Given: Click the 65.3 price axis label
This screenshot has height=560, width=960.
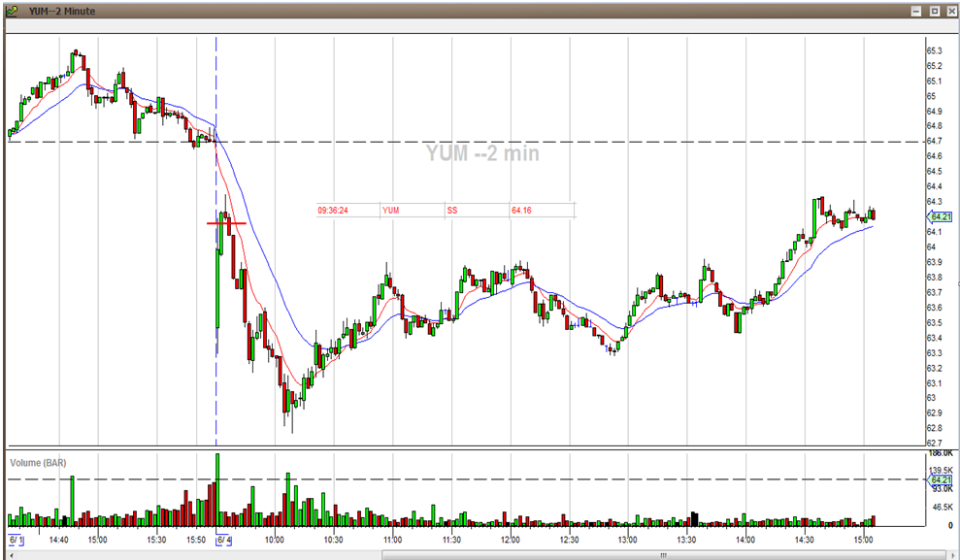Looking at the screenshot, I should 935,50.
